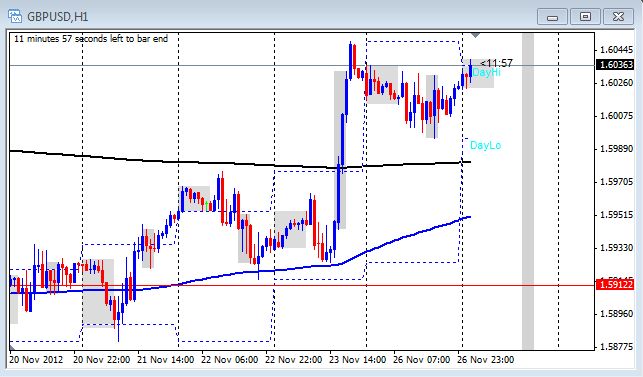643x377 pixels.
Task: Click the GBPUSD,H1 window title
Action: click(57, 17)
